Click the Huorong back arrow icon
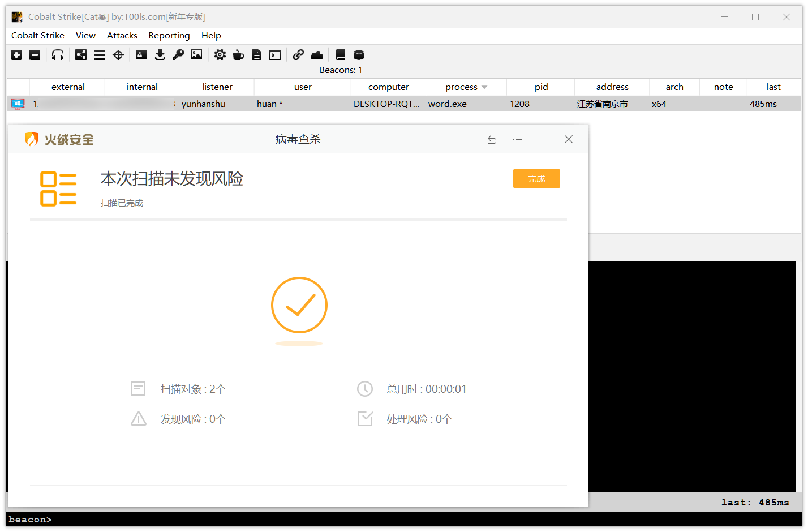This screenshot has width=808, height=532. [x=492, y=140]
